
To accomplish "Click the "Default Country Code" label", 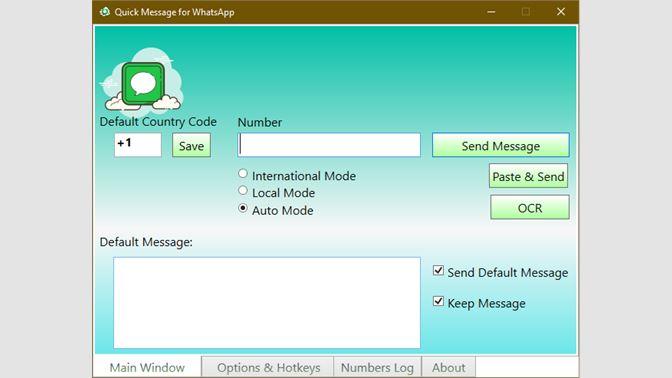I will 158,122.
